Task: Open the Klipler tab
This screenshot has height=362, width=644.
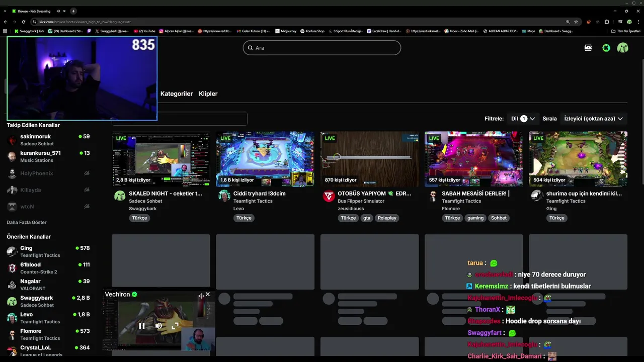Action: pos(208,94)
